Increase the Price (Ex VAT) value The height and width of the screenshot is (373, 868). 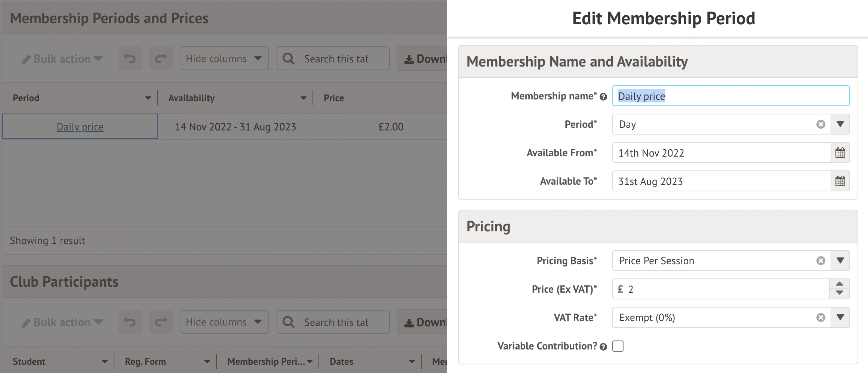tap(839, 284)
